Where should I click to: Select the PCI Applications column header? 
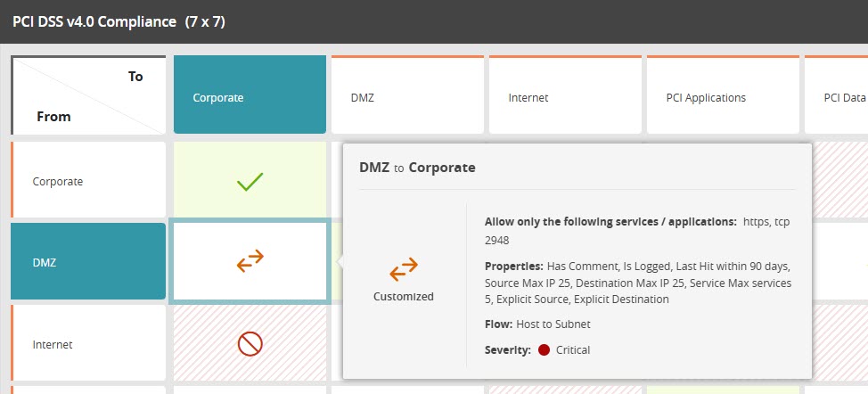[723, 97]
